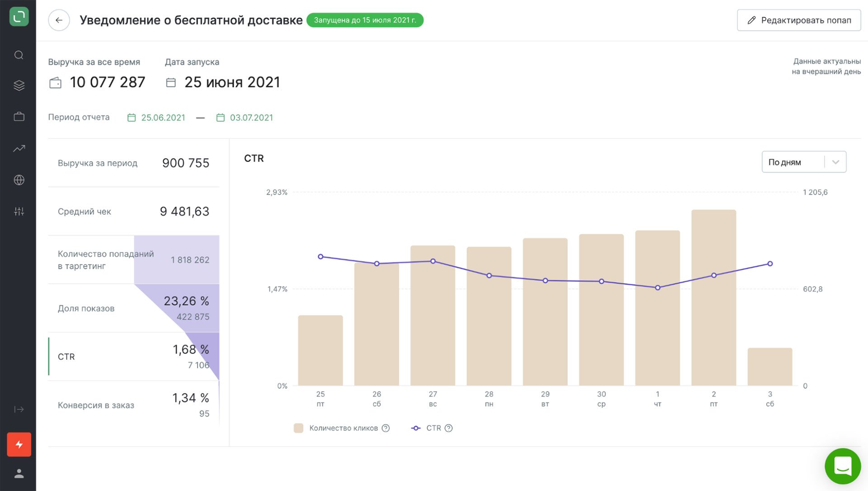Open the sliders settings icon in sidebar
This screenshot has width=868, height=491.
click(19, 211)
